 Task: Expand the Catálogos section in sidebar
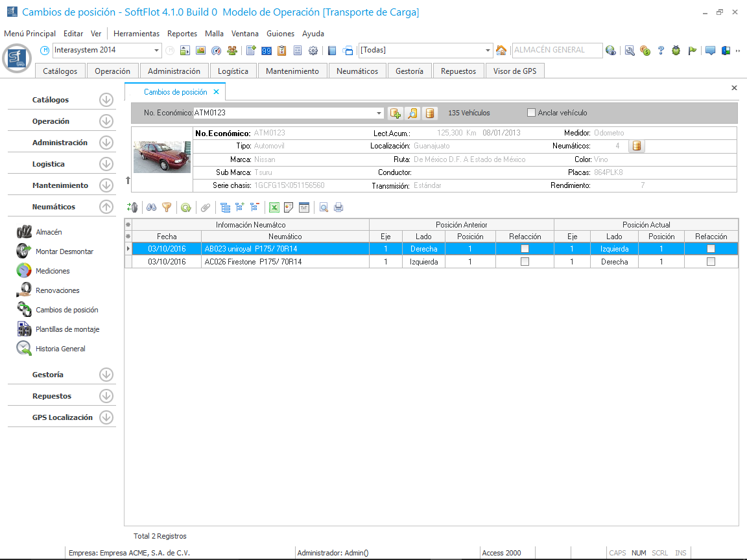[106, 100]
